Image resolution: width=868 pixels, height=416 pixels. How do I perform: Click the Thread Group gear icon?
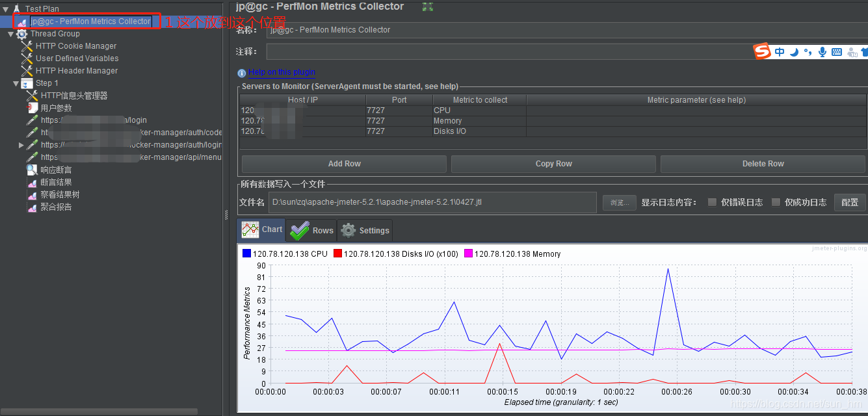pyautogui.click(x=21, y=34)
